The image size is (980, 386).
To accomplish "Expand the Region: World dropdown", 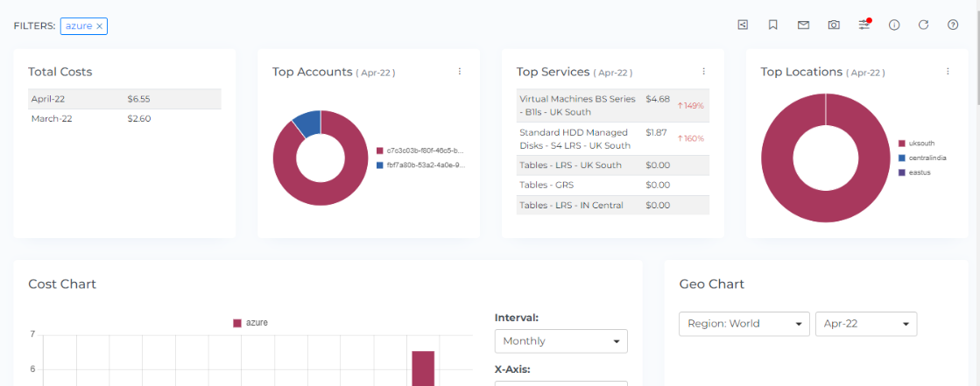I will [x=744, y=324].
